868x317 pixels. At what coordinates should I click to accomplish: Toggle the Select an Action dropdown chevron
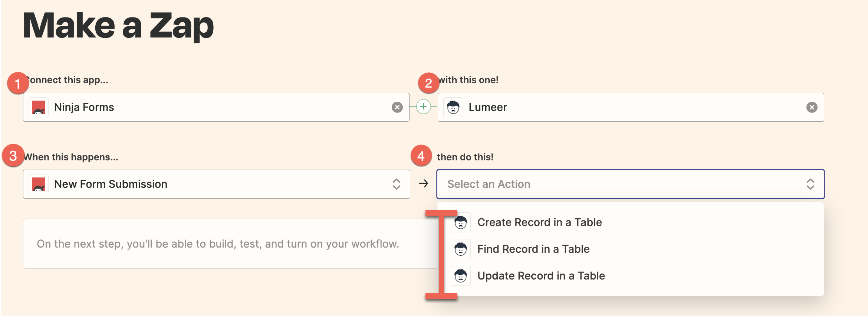[x=810, y=184]
